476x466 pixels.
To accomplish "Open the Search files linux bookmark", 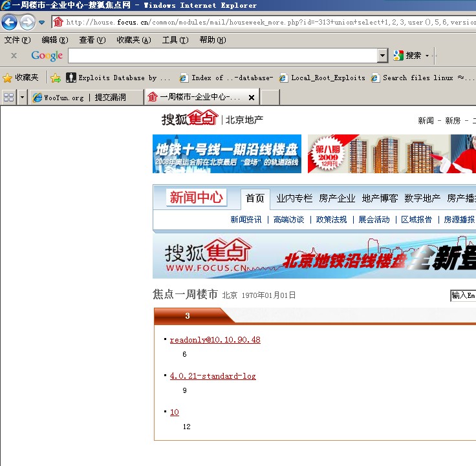I will [423, 78].
